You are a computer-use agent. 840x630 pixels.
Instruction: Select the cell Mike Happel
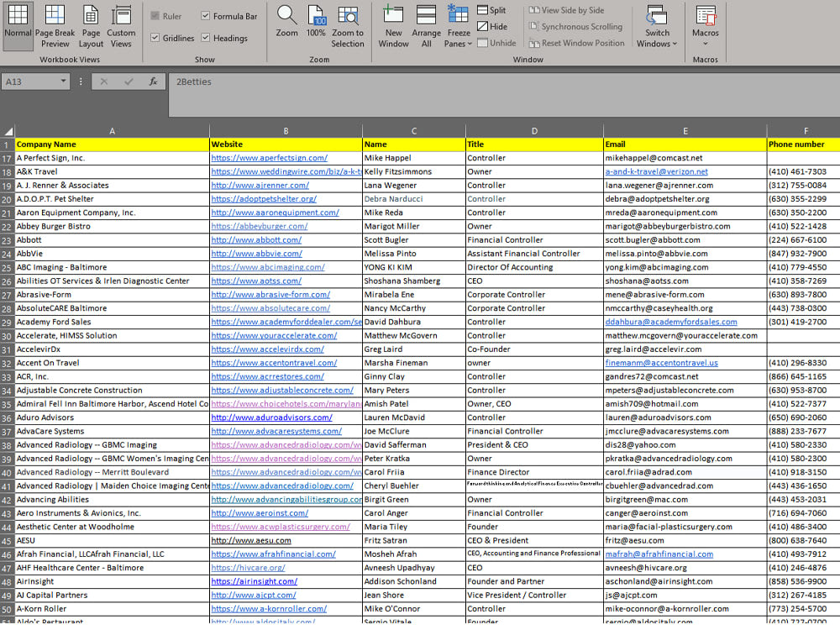pos(413,158)
